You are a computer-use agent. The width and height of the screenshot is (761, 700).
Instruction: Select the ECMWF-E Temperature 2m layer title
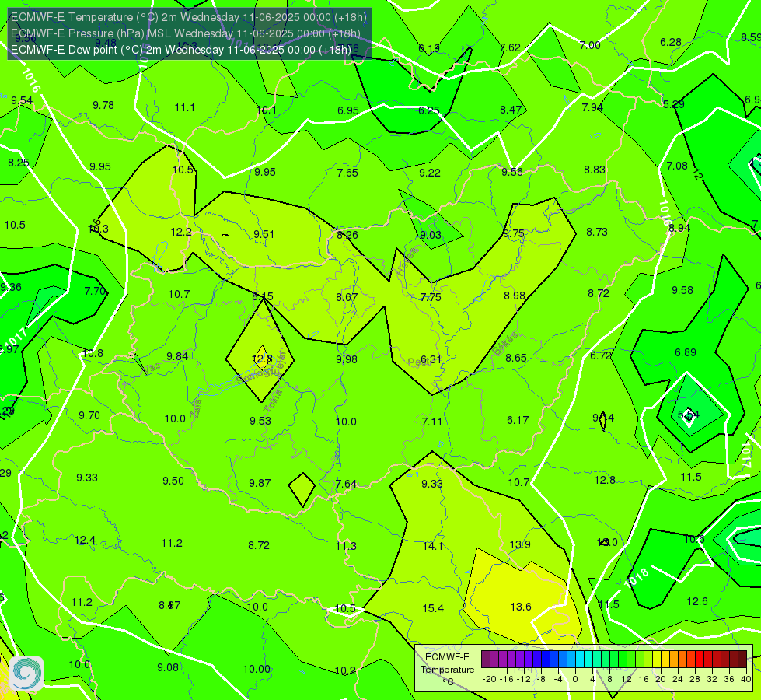[188, 17]
